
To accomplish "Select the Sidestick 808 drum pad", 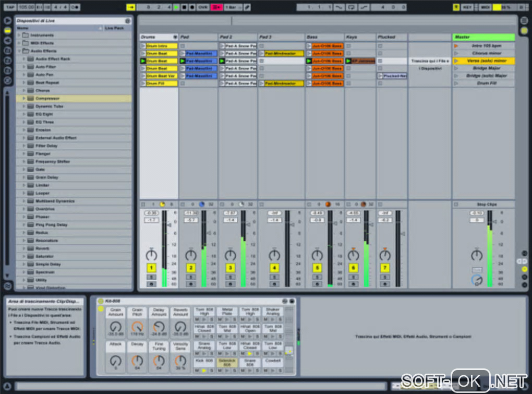I will pos(227,362).
